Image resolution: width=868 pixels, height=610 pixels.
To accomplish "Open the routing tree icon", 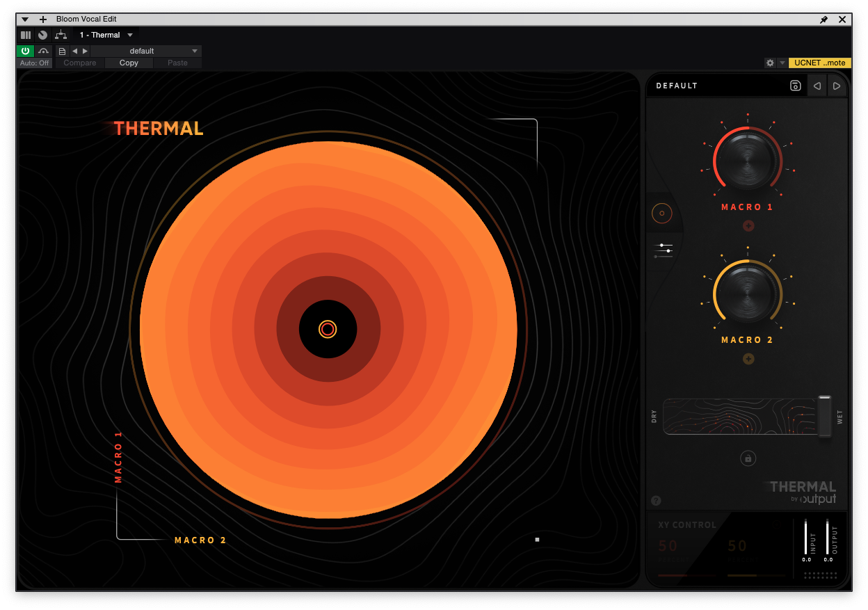I will click(61, 35).
